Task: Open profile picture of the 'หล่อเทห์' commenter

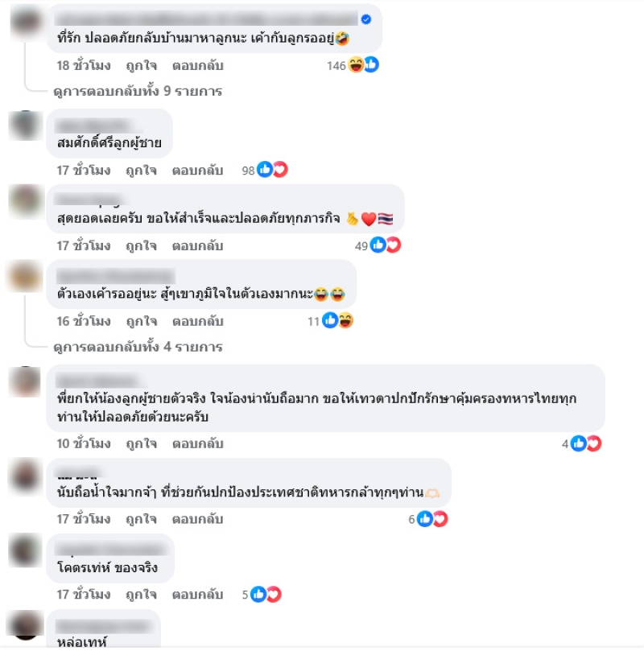Action: (x=26, y=624)
